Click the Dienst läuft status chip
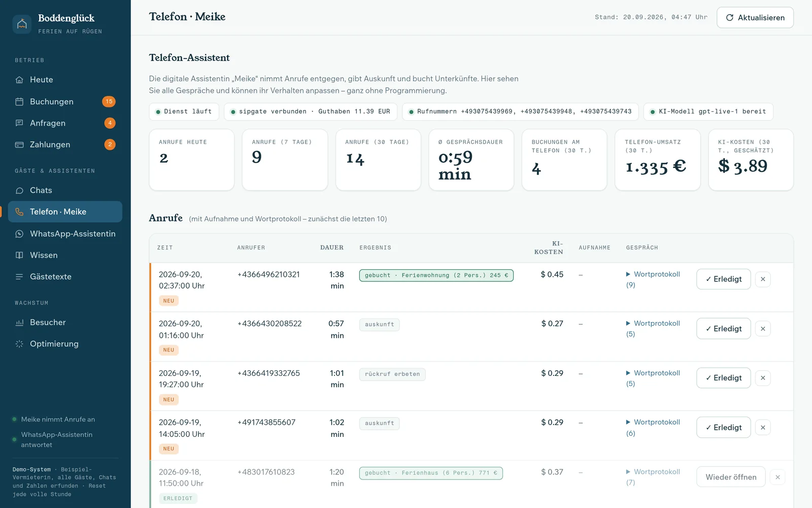 point(184,112)
